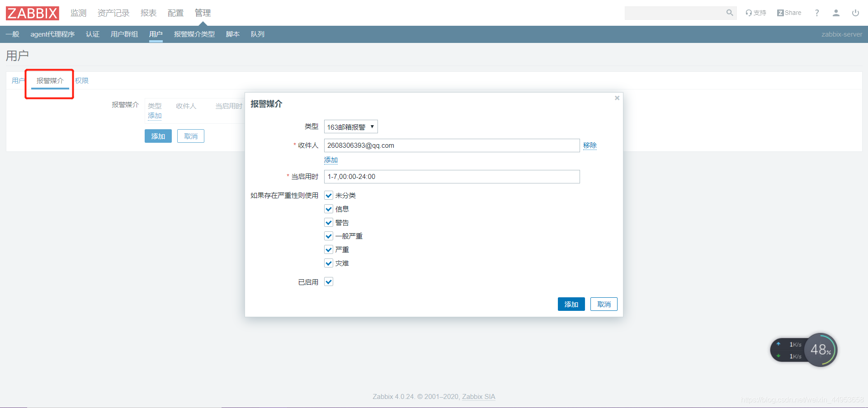Go to 脚本 submenu
Screen dimensions: 868x408
pyautogui.click(x=233, y=34)
